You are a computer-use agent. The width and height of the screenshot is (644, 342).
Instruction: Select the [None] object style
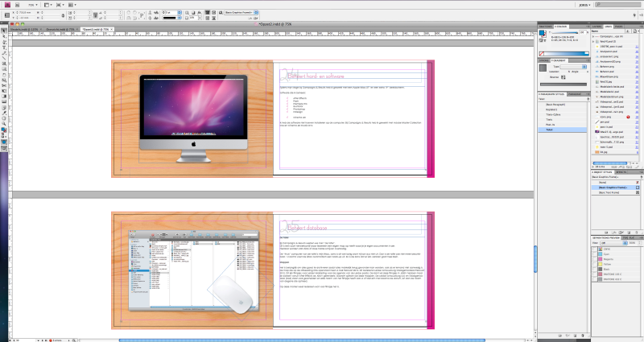[x=615, y=183]
